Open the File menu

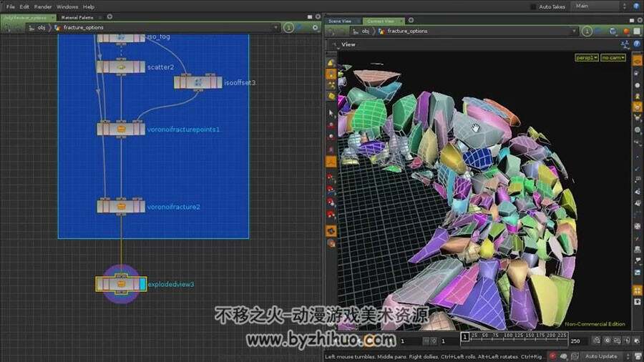pos(11,6)
